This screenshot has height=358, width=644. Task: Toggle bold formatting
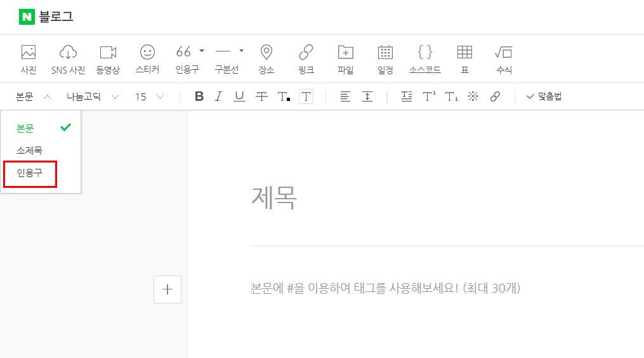(199, 96)
